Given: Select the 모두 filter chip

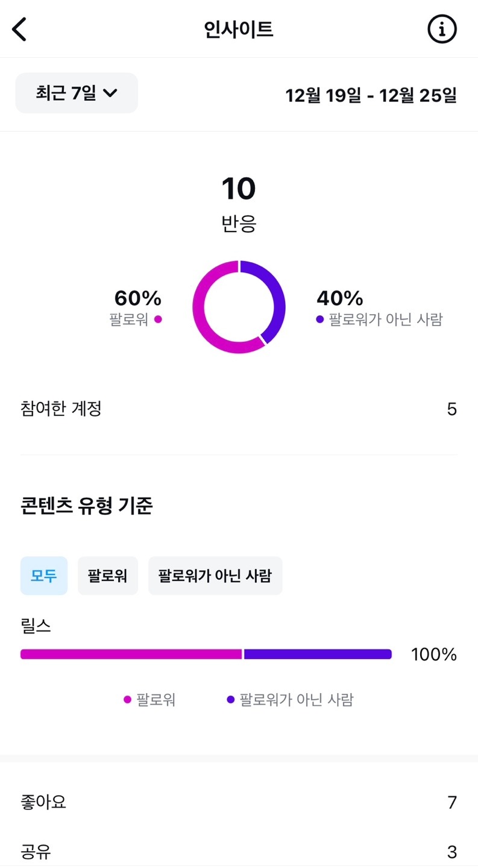Looking at the screenshot, I should pos(44,576).
